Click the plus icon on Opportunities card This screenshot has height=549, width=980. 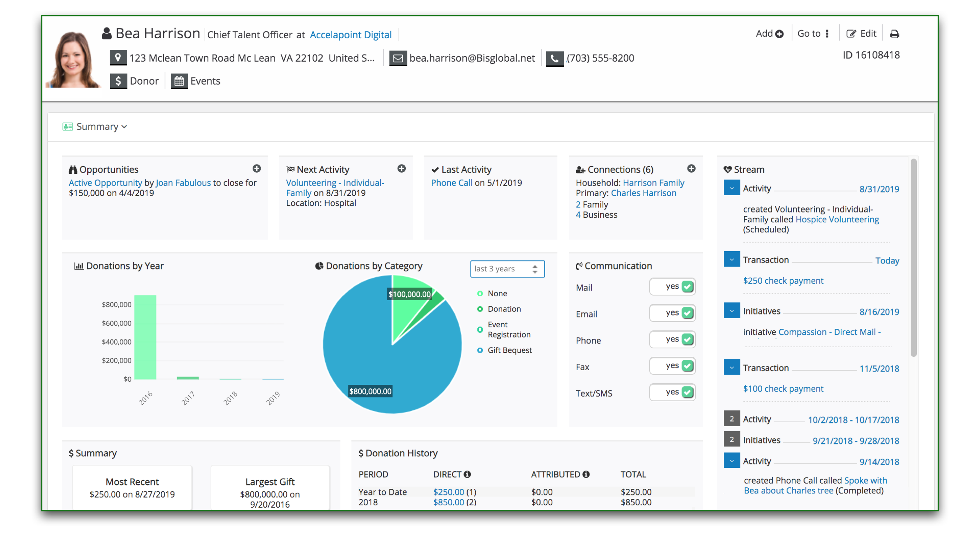pos(256,168)
